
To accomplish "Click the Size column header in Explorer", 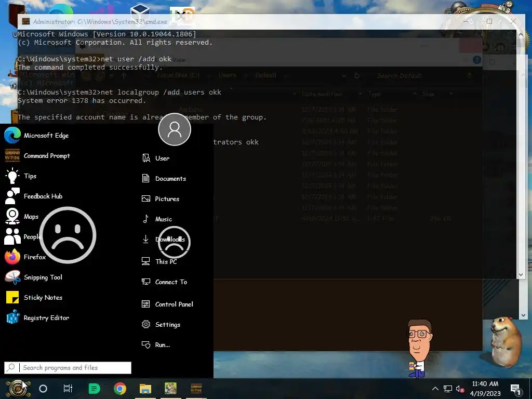I will (x=428, y=94).
